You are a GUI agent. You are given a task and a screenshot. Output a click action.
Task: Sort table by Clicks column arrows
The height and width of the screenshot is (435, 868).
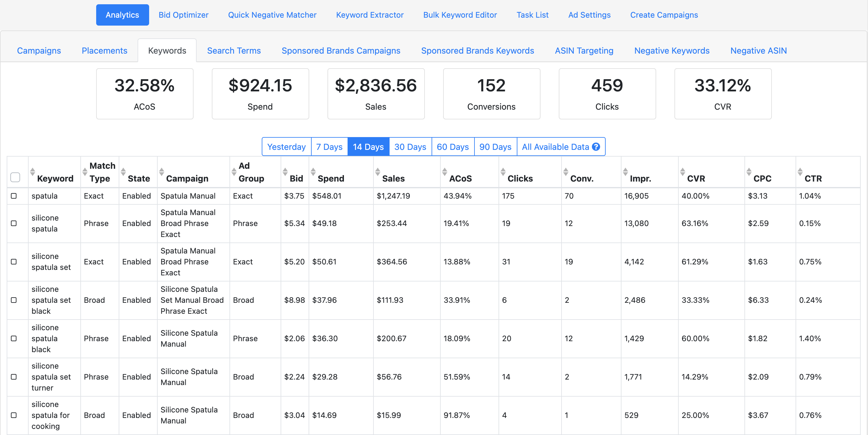point(503,172)
